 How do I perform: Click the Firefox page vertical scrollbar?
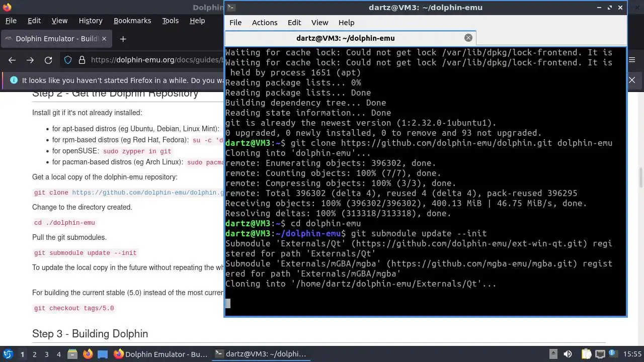tap(640, 177)
